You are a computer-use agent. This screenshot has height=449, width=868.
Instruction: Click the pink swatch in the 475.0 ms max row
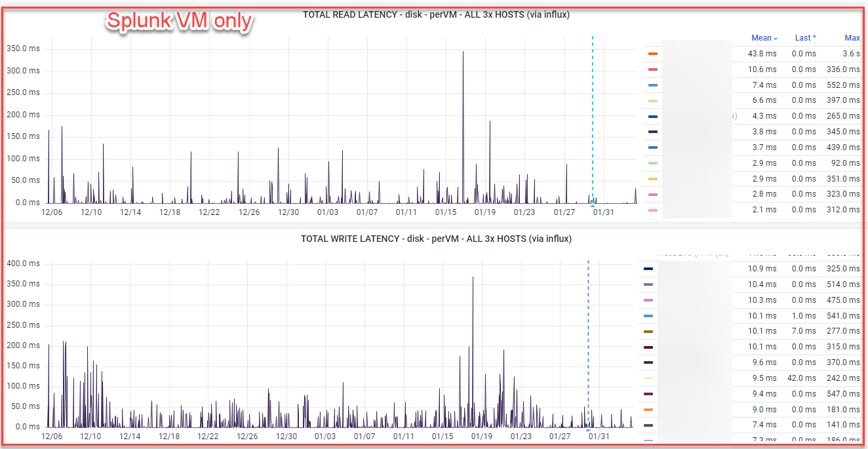648,300
